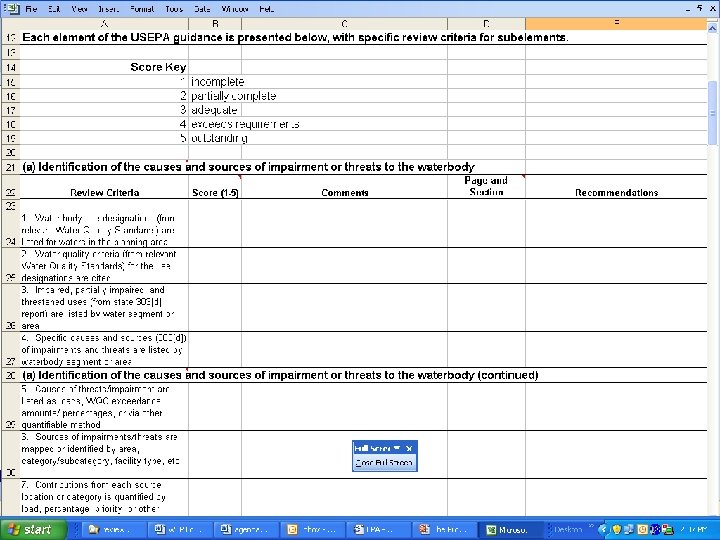Click the system tray clock
Screen dimensions: 720x540
(x=696, y=529)
